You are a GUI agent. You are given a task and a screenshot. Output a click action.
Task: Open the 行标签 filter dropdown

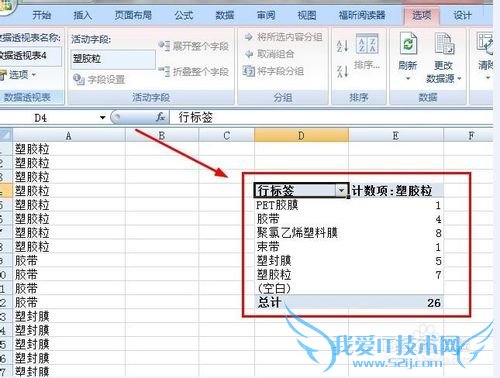click(341, 191)
